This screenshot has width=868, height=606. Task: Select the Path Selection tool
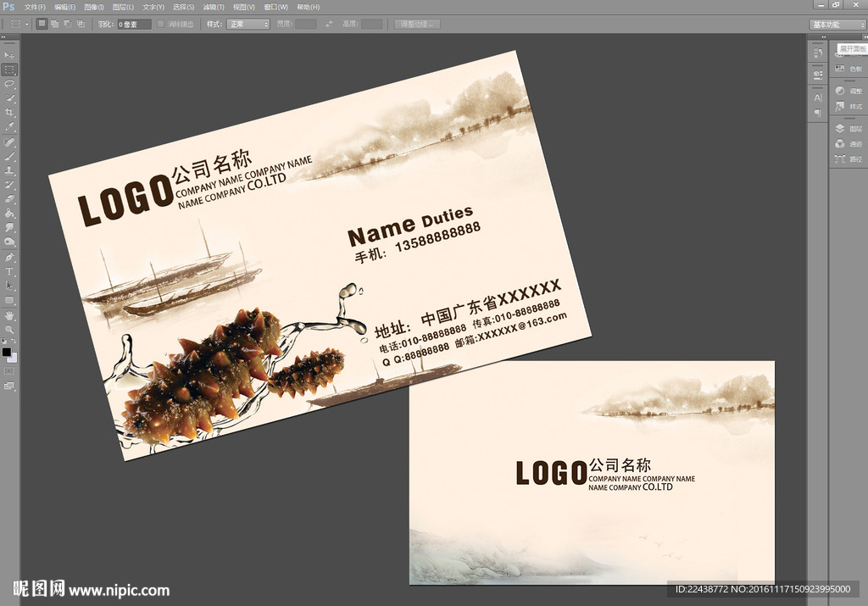point(9,286)
